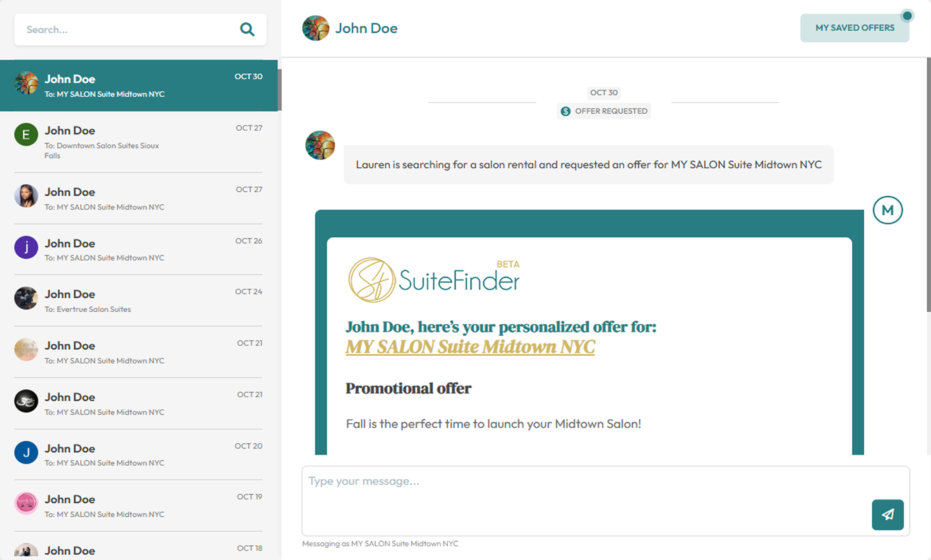Select the Oct 30 John Doe conversation
The height and width of the screenshot is (560, 931).
click(x=140, y=85)
